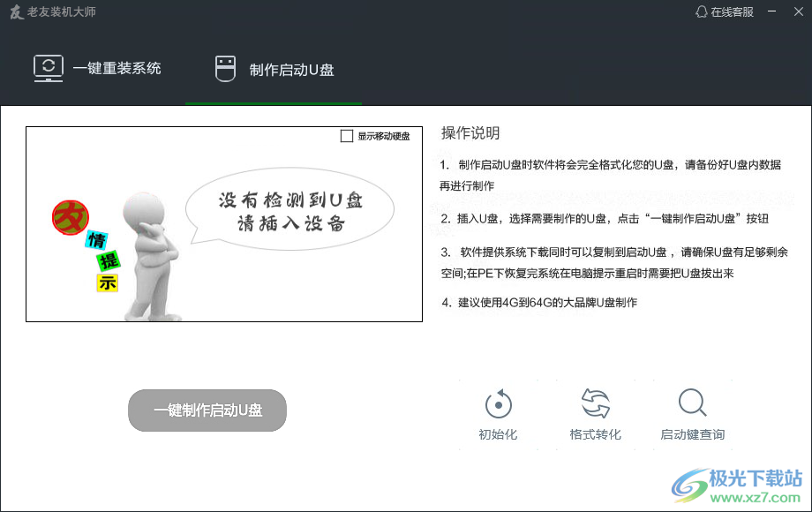Click the text 插入U盘，选择需要制作的U盘
Viewport: 812px width, 512px height.
[x=531, y=218]
